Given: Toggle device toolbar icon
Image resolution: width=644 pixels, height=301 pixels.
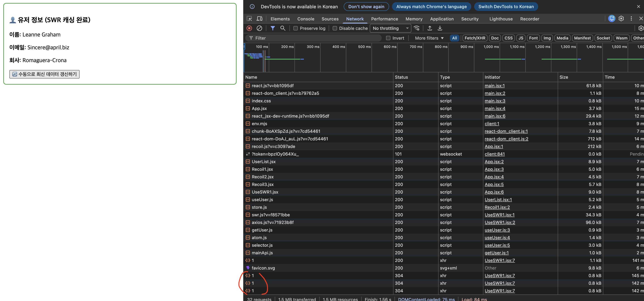Looking at the screenshot, I should [260, 19].
